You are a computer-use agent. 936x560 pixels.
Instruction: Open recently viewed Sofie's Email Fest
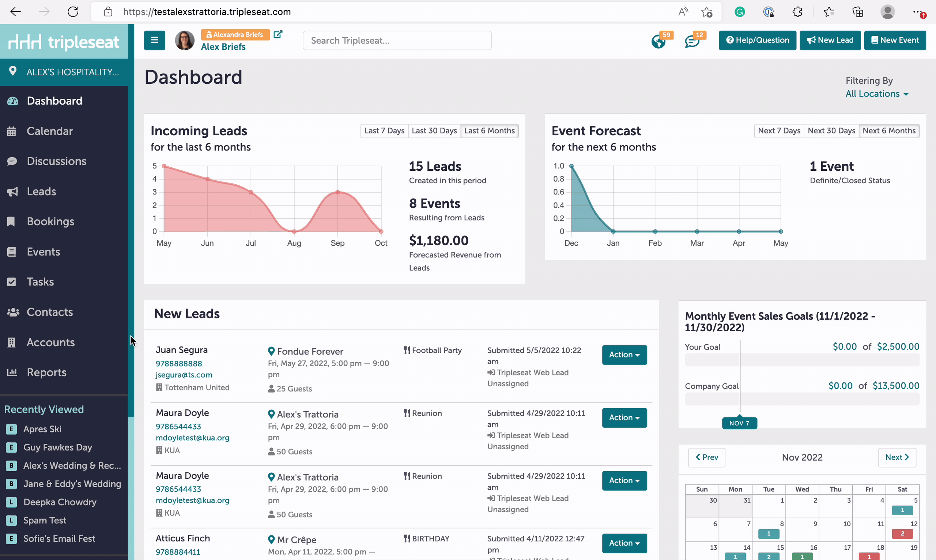(59, 538)
